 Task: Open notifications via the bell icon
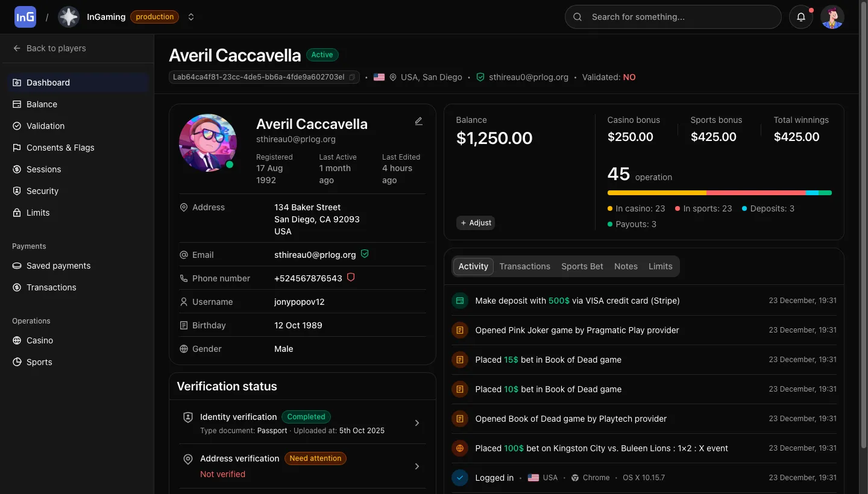801,17
